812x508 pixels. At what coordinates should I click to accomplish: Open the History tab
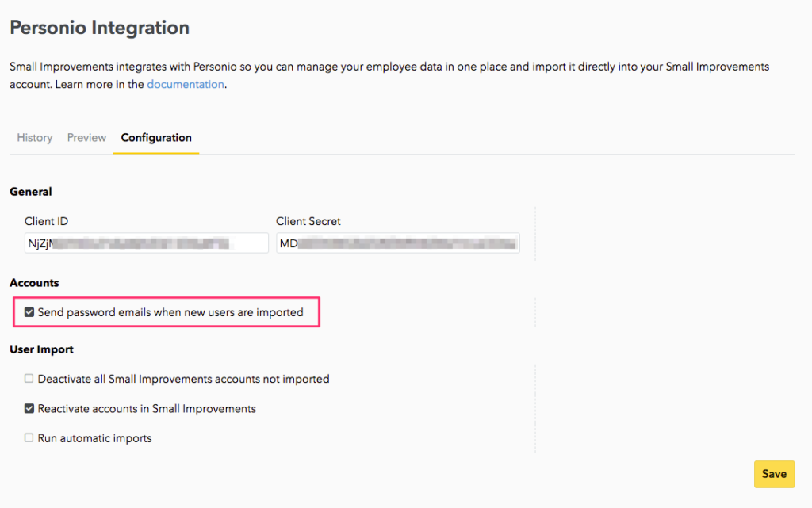point(35,138)
